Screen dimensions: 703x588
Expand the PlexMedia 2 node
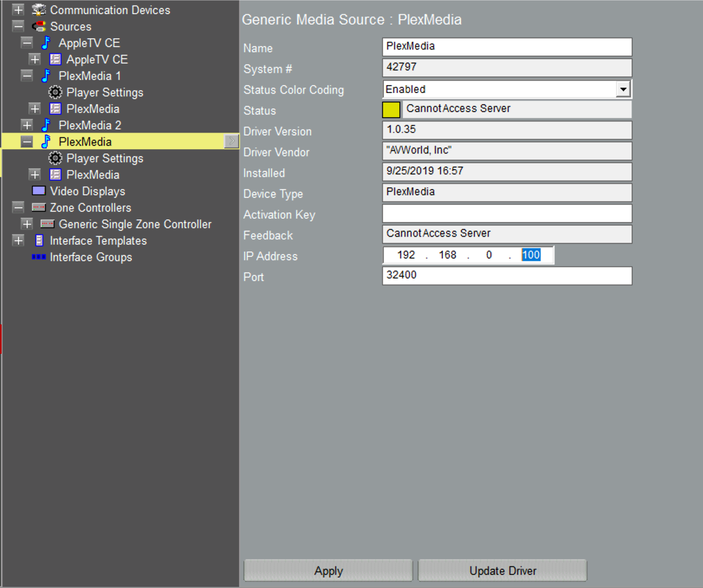pyautogui.click(x=27, y=125)
